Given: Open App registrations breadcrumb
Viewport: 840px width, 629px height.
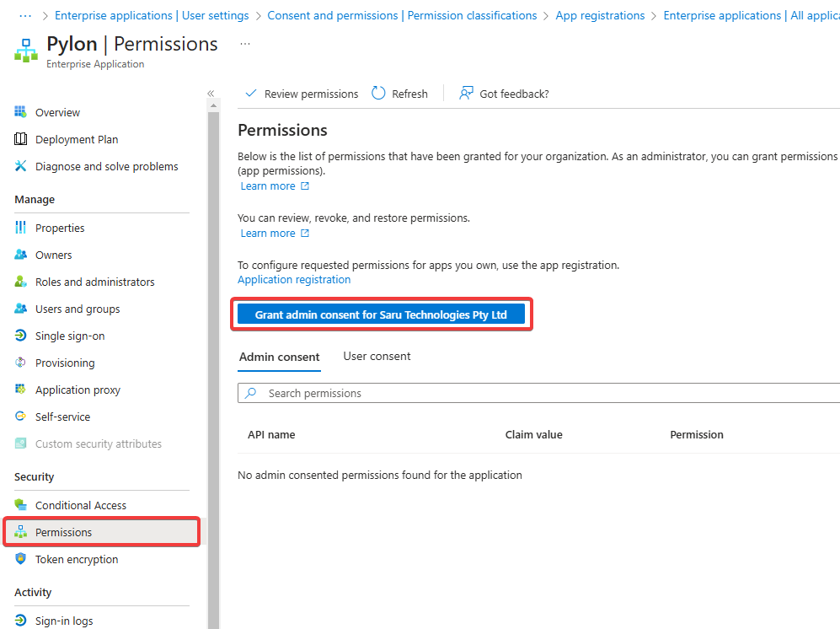Looking at the screenshot, I should click(x=600, y=14).
